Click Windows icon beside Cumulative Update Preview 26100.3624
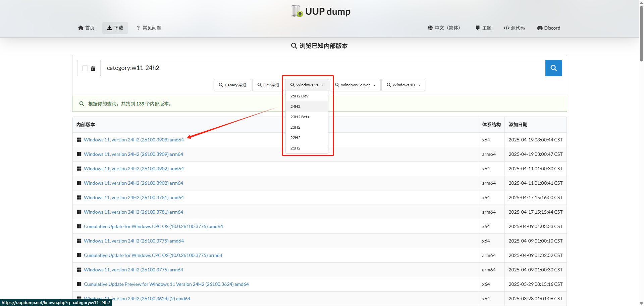 point(79,284)
